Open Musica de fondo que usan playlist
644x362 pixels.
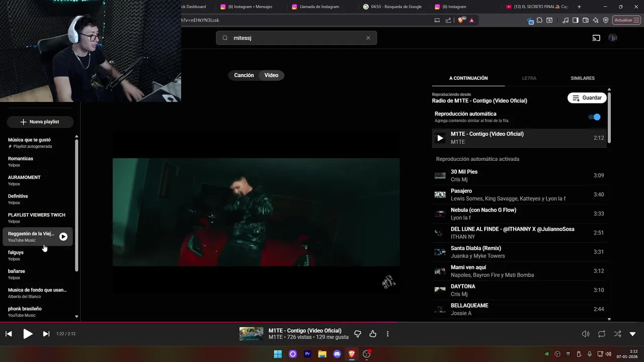click(38, 293)
